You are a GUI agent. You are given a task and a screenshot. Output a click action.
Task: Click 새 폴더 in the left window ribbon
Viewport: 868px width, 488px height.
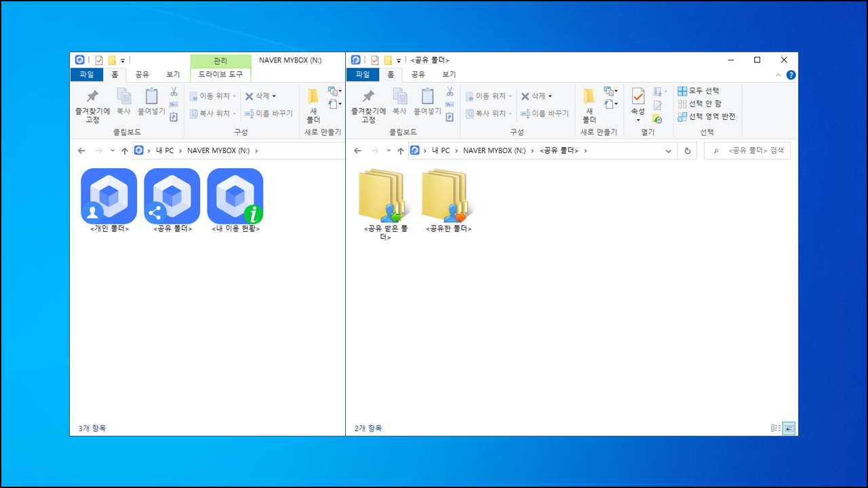[x=313, y=106]
